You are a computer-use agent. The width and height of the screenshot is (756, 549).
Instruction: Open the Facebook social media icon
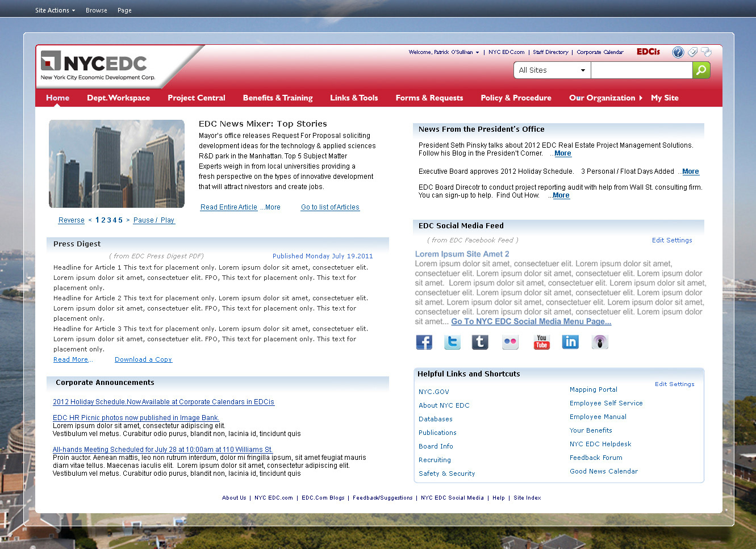click(424, 342)
